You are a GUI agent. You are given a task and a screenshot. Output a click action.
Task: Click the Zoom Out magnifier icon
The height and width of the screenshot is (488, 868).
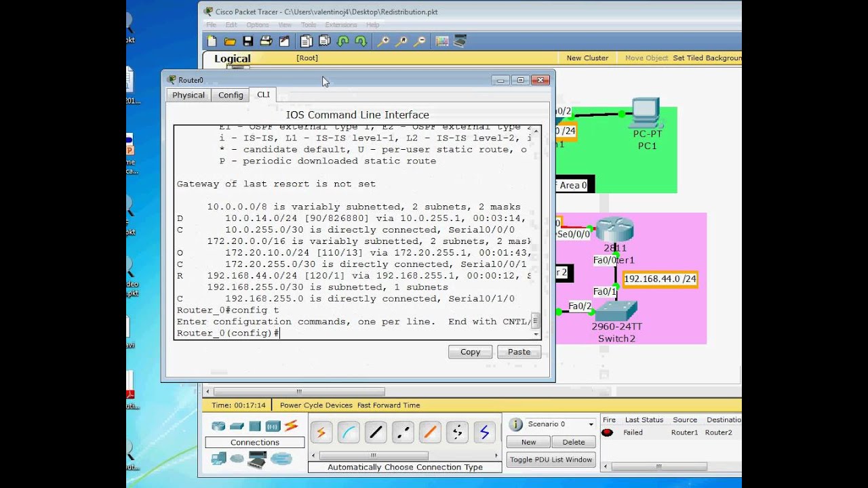(420, 41)
